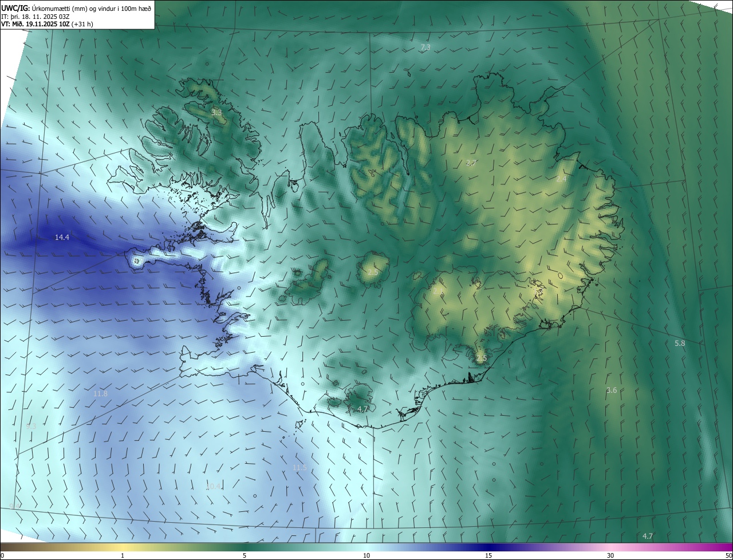733x560 pixels.
Task: Click the 2.7 value label in the northeast highlands
Action: 471,163
